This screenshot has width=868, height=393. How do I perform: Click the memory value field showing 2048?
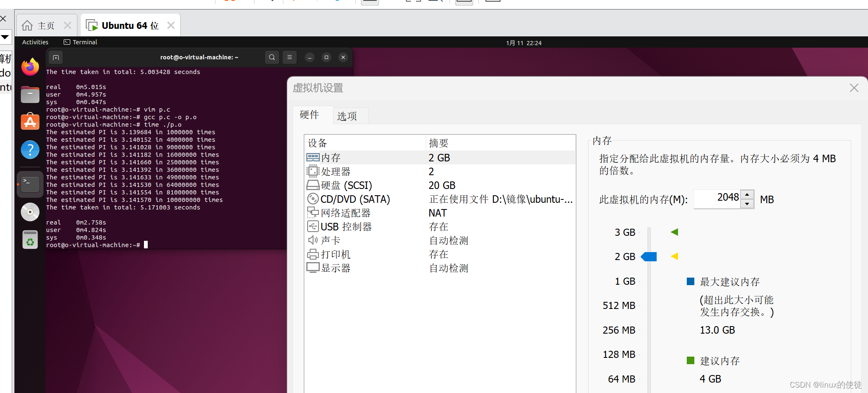(x=717, y=199)
